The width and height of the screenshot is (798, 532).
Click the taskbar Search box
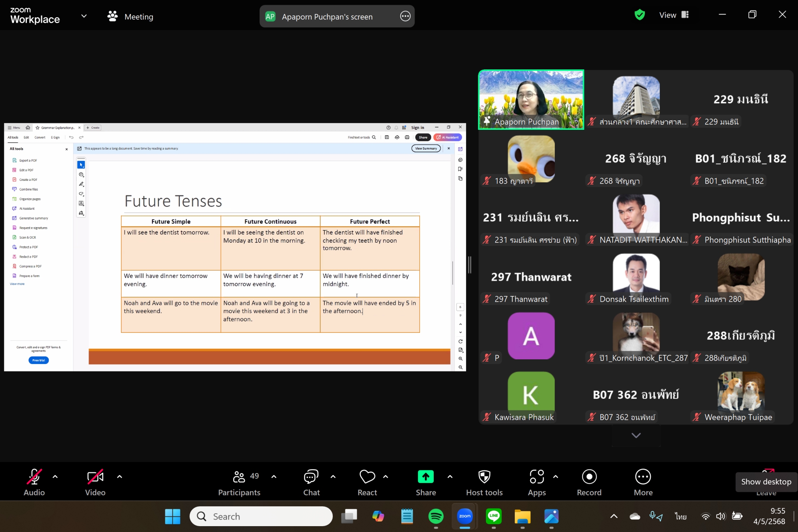[261, 516]
